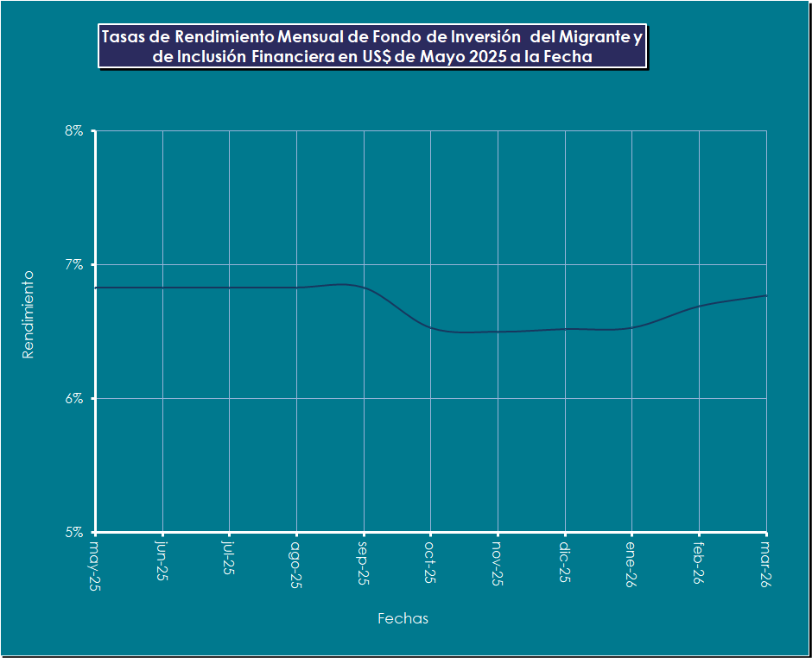Click the ago-25 date axis label
The width and height of the screenshot is (812, 658).
pyautogui.click(x=296, y=563)
